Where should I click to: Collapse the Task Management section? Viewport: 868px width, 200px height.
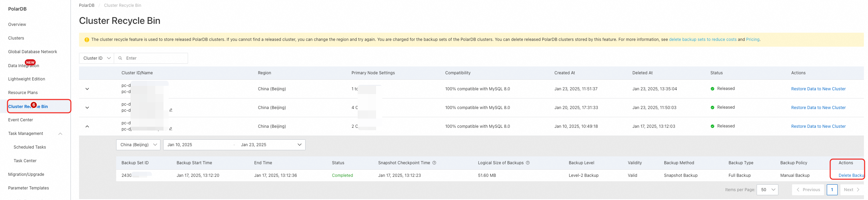point(60,134)
